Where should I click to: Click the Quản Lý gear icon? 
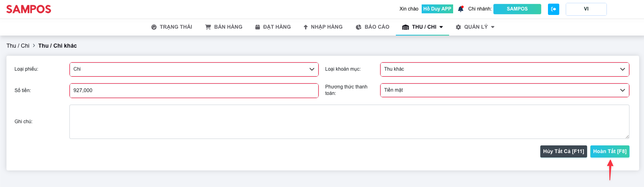click(x=458, y=27)
